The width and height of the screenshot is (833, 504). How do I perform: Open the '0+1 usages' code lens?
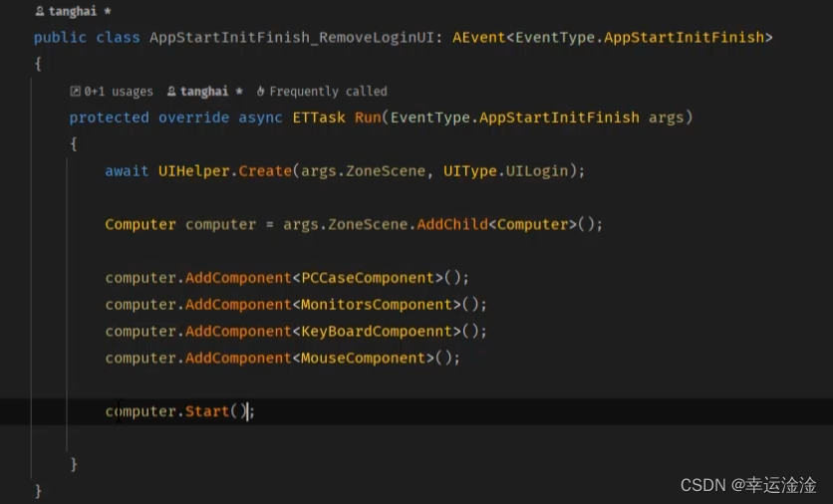(x=119, y=92)
